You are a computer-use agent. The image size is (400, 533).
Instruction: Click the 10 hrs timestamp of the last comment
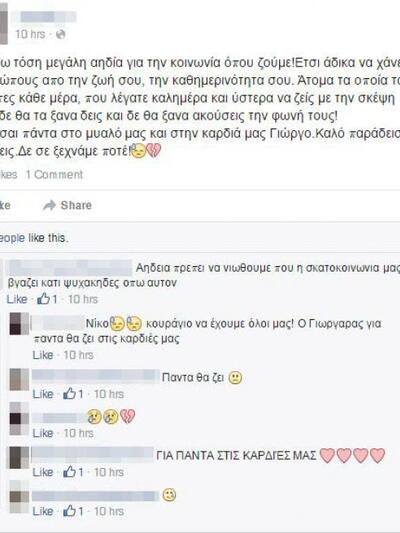click(x=109, y=511)
